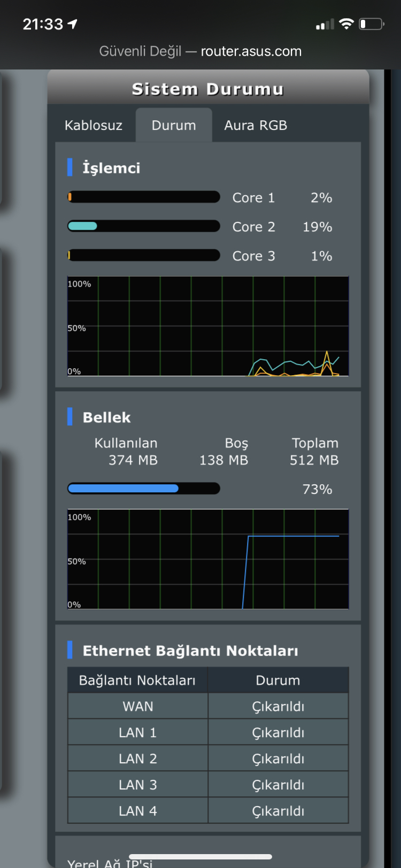This screenshot has height=868, width=401.
Task: Click the blue marker beside Bellek heading
Action: [x=70, y=417]
